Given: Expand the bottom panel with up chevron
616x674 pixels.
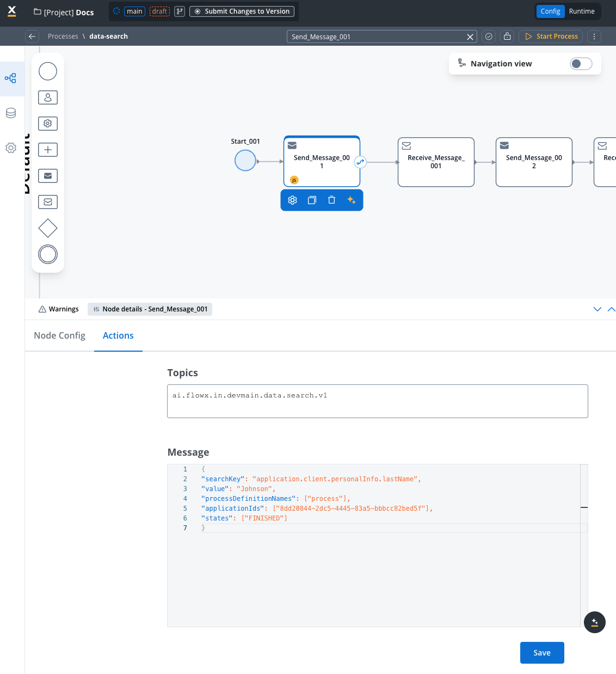Looking at the screenshot, I should click(x=611, y=309).
